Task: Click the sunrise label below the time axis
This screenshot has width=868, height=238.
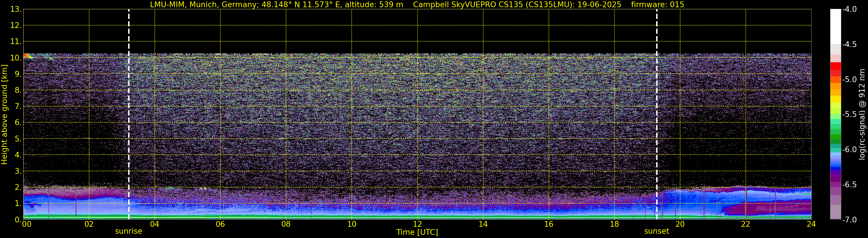Action: pos(128,231)
